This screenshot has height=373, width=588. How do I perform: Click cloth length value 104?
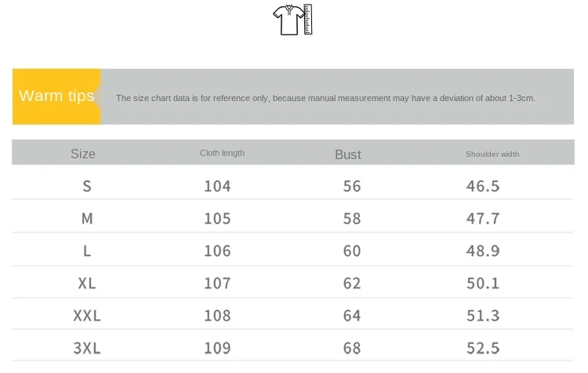click(x=217, y=186)
